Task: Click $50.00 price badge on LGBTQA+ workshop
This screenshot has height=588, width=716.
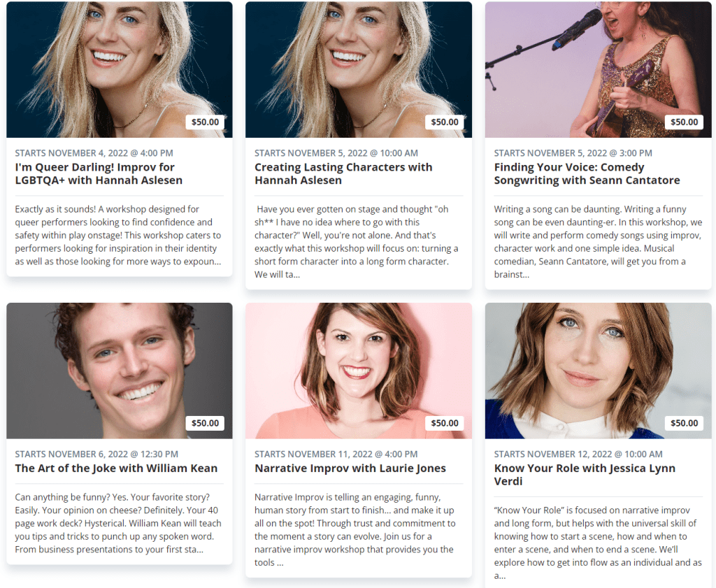Action: pyautogui.click(x=205, y=122)
